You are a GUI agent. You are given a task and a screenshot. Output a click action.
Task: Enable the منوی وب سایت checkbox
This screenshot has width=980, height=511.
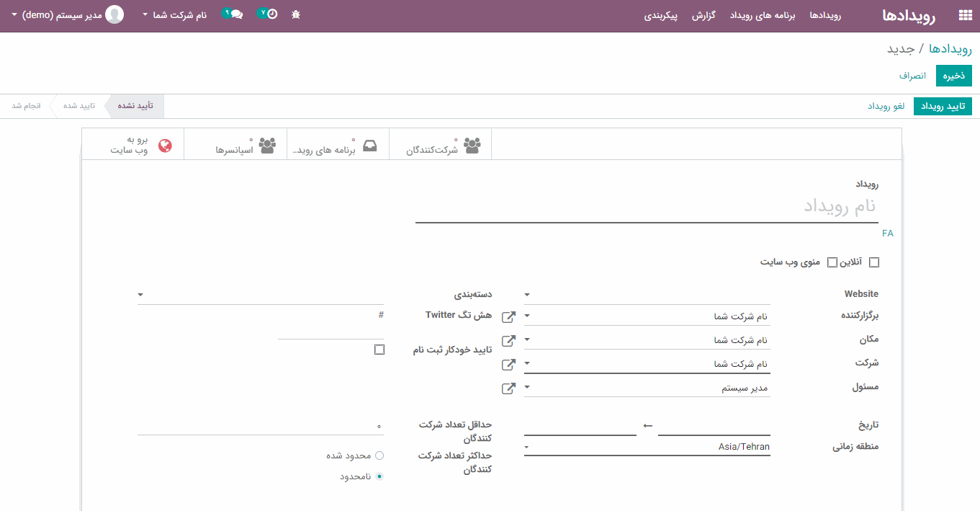click(x=832, y=262)
